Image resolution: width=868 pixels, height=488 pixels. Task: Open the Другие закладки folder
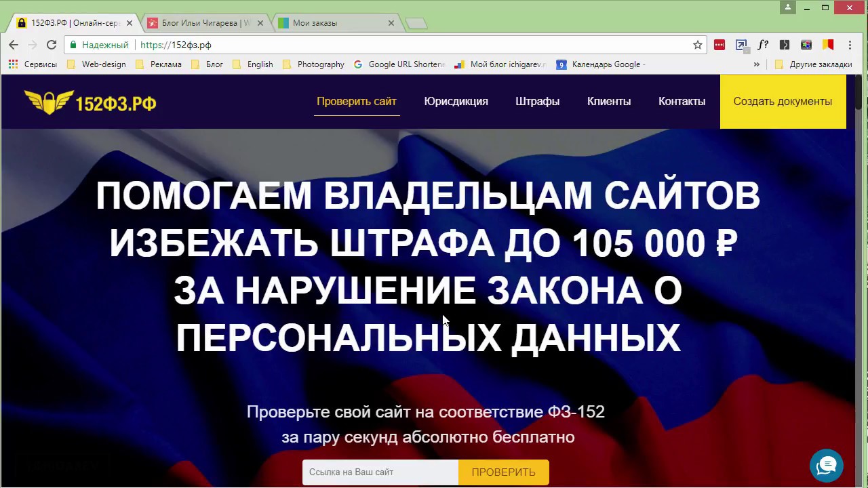813,64
